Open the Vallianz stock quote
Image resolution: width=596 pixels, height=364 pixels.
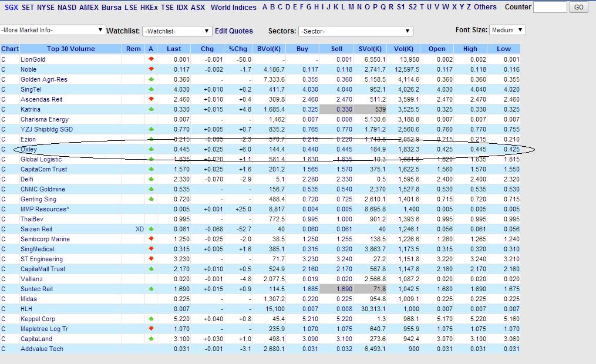click(32, 279)
